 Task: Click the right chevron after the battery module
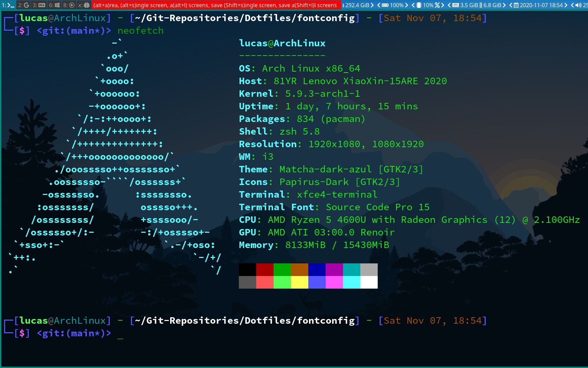click(407, 5)
